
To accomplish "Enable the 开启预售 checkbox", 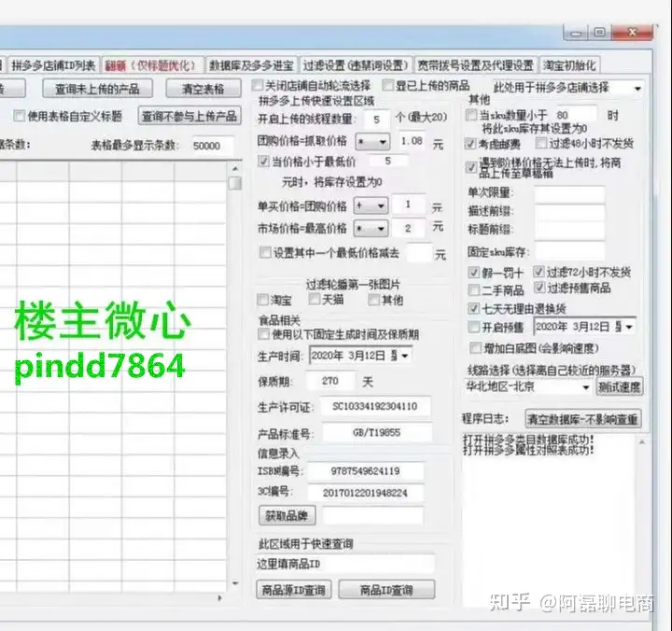I will click(474, 327).
